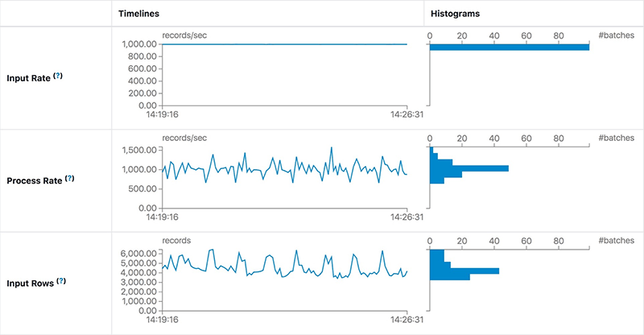Screen dimensions: 644x335
Task: Click the Timelines column header
Action: 138,14
